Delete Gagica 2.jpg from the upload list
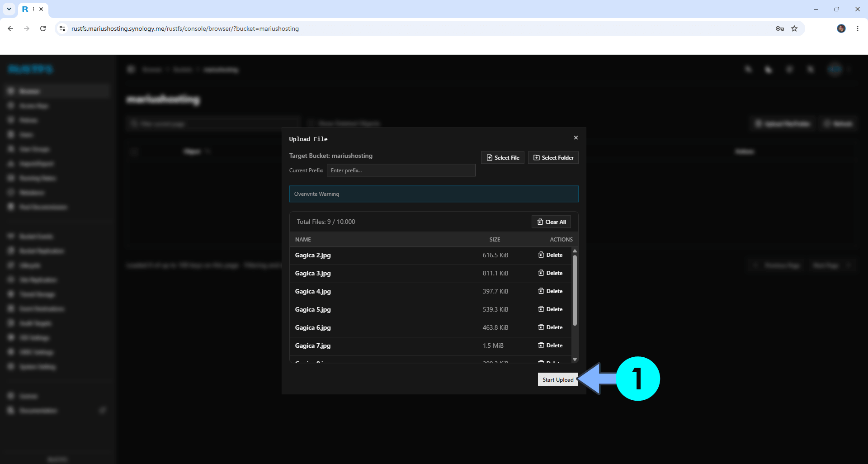The image size is (868, 464). (550, 255)
